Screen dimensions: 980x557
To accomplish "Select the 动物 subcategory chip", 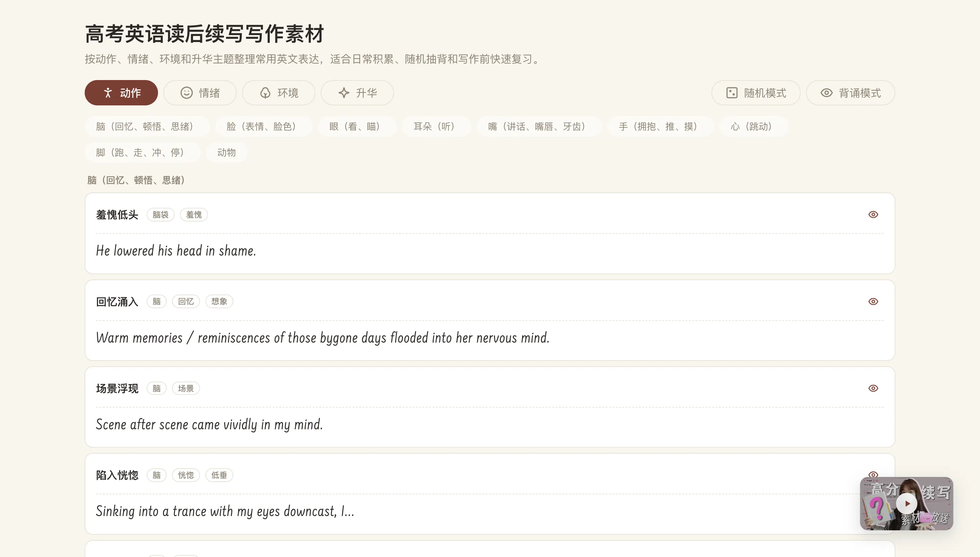I will [227, 152].
